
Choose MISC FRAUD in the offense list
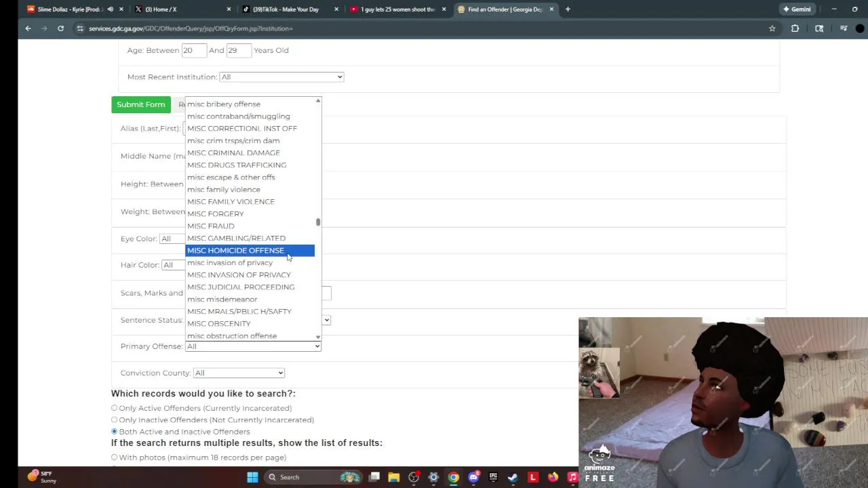tap(250, 226)
